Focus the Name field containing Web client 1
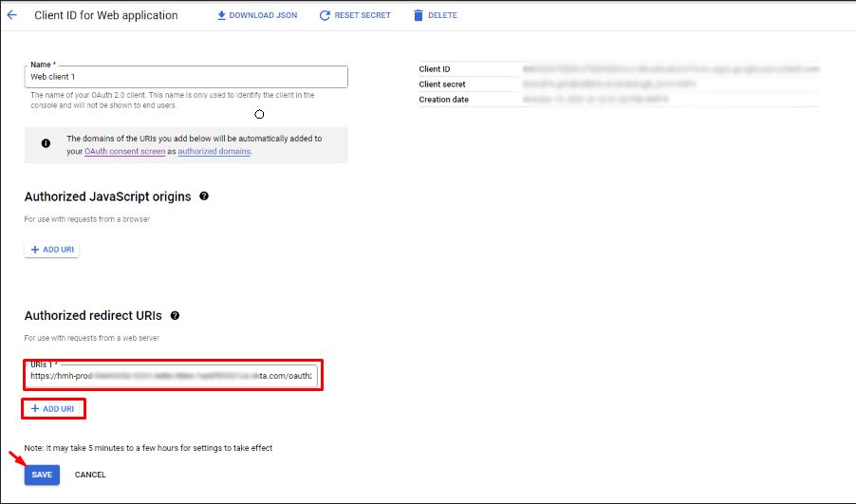856x504 pixels. 186,77
